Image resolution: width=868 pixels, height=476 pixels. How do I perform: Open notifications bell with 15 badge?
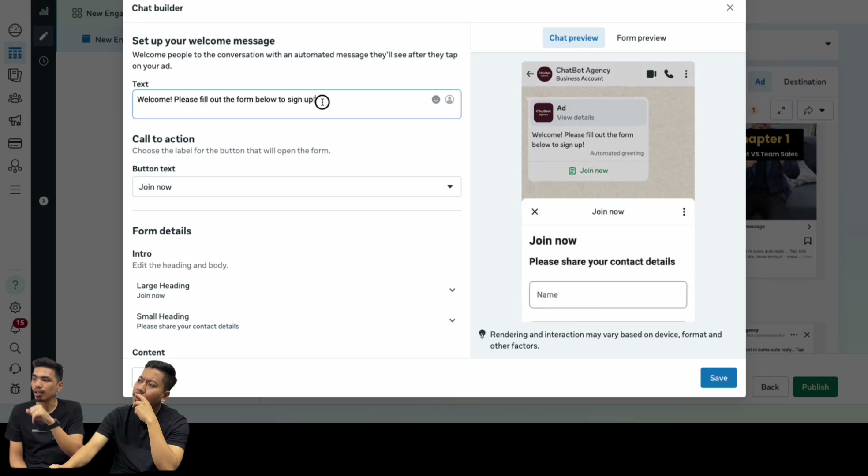point(16,327)
